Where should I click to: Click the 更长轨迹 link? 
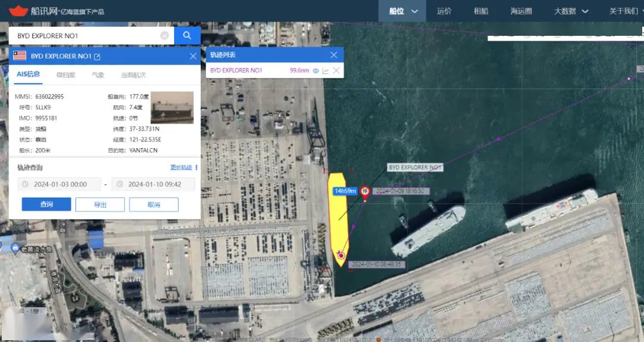[x=181, y=167]
